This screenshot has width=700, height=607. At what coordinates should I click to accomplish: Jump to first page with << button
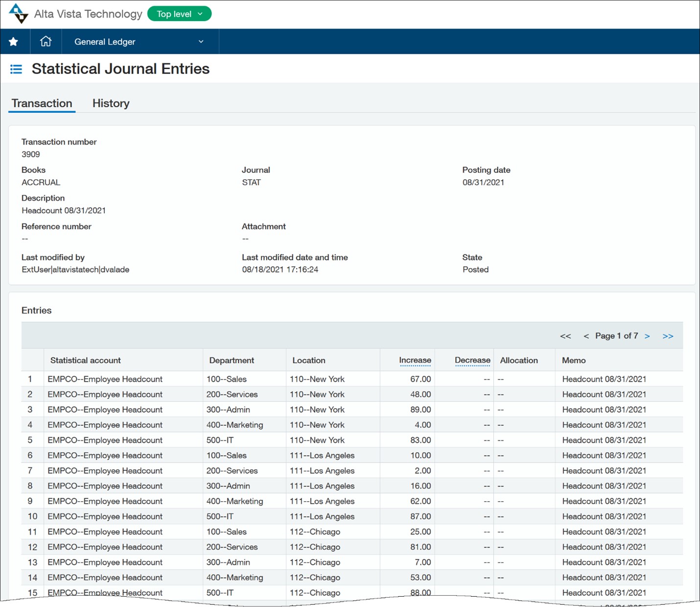[x=565, y=336]
